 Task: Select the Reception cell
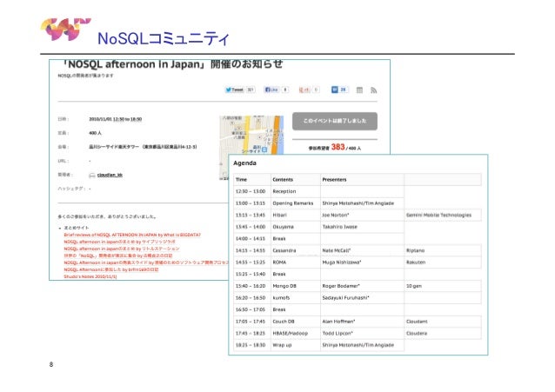click(x=296, y=191)
